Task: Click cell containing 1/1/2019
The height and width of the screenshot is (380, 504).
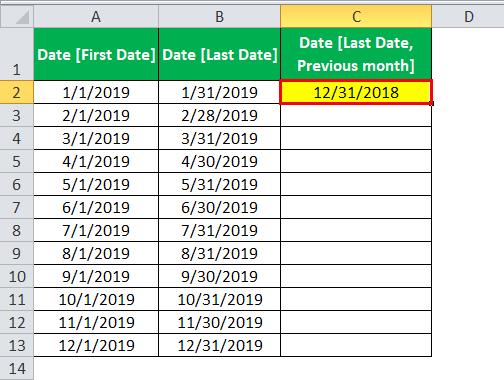Action: 96,92
